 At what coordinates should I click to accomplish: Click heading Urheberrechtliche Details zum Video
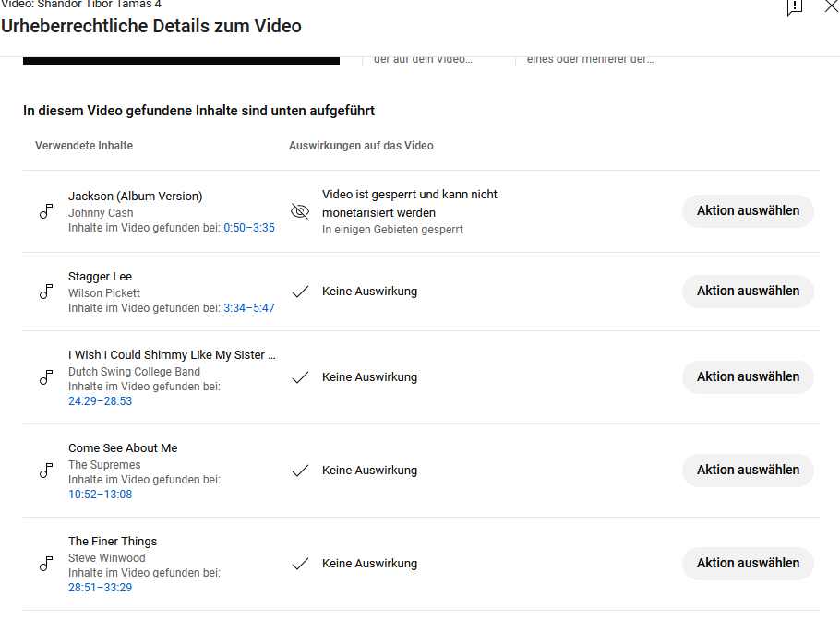(x=151, y=26)
